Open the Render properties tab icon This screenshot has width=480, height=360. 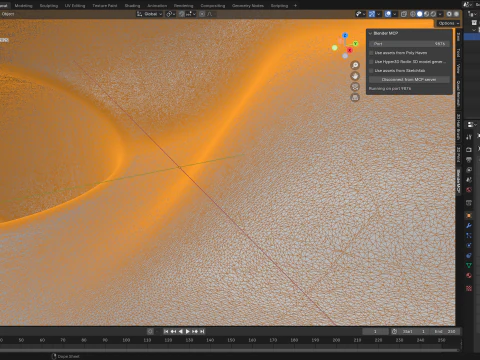pyautogui.click(x=469, y=150)
